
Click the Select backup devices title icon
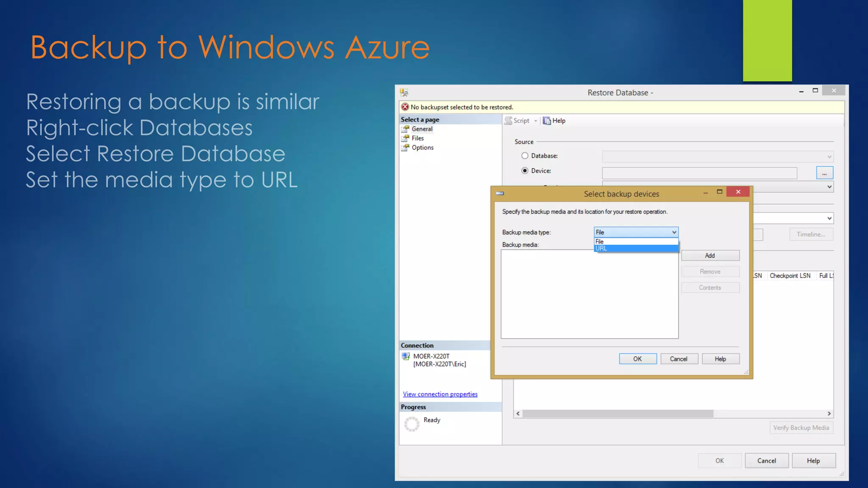point(500,193)
